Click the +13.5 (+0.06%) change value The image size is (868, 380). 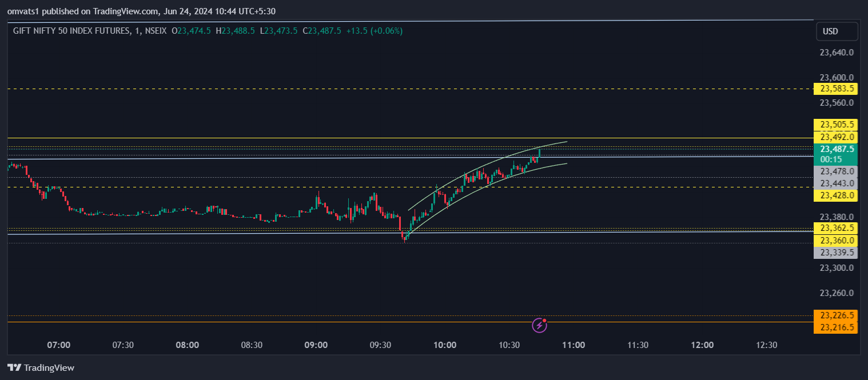click(x=375, y=31)
